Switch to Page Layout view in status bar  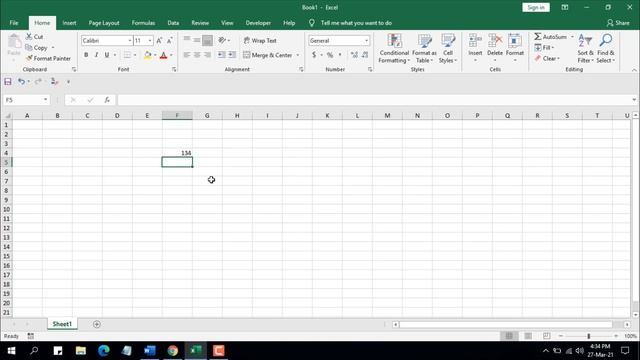coord(528,336)
